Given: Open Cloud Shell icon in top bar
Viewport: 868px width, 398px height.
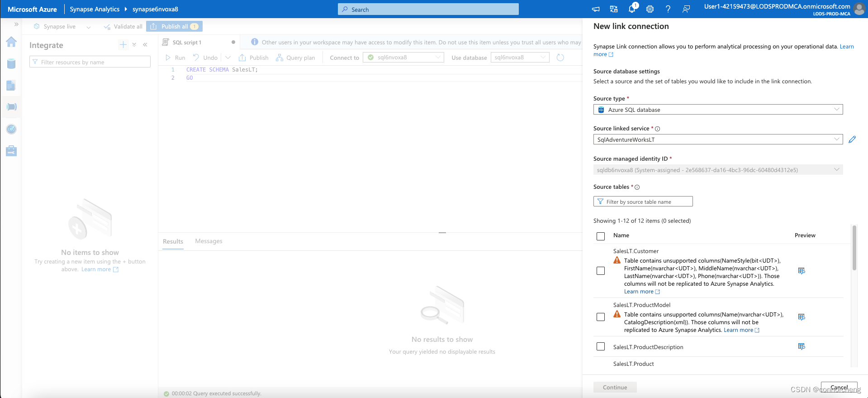Looking at the screenshot, I should click(x=596, y=9).
